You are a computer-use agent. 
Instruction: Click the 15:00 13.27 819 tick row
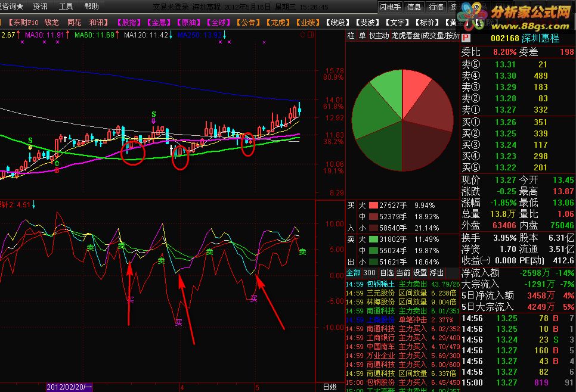[517, 383]
